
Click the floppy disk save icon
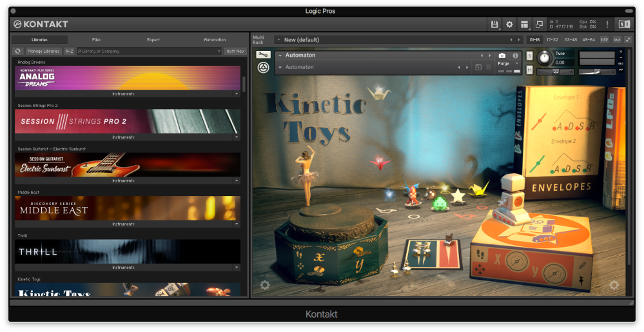point(494,24)
